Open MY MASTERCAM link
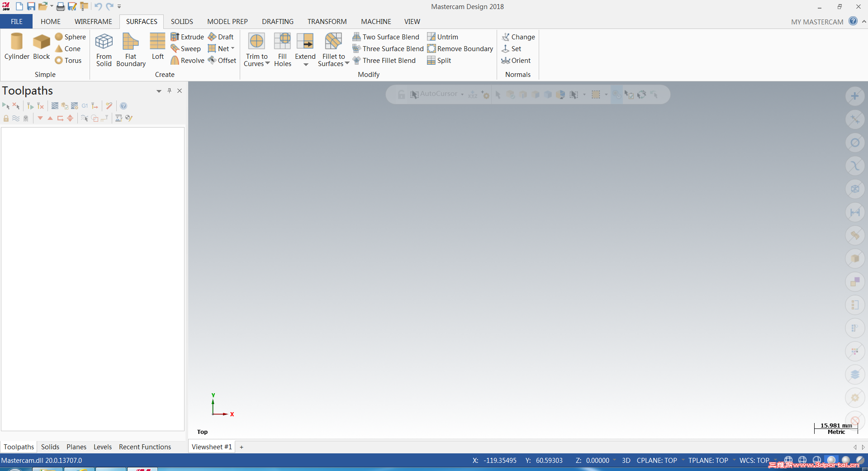Screen dimensions: 868x471 (x=817, y=22)
